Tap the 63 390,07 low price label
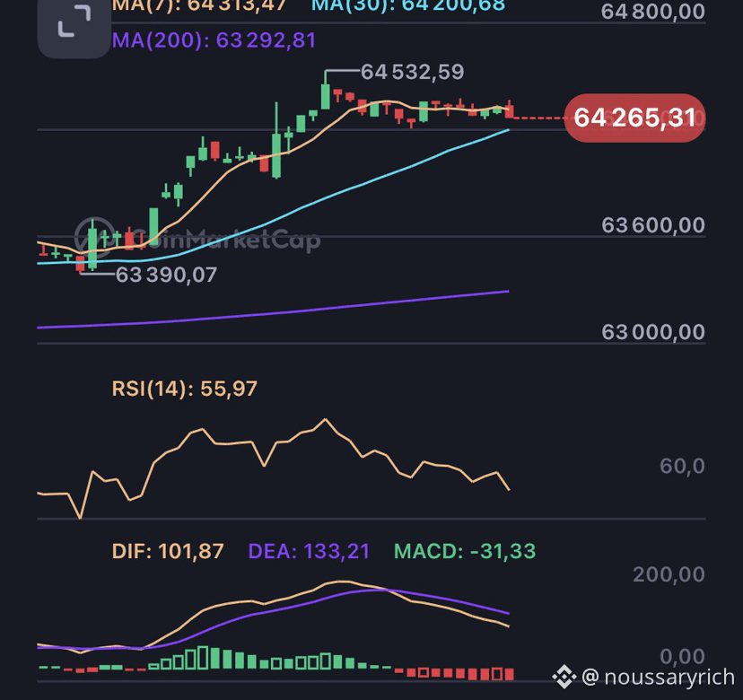Viewport: 743px width, 700px height. point(166,275)
